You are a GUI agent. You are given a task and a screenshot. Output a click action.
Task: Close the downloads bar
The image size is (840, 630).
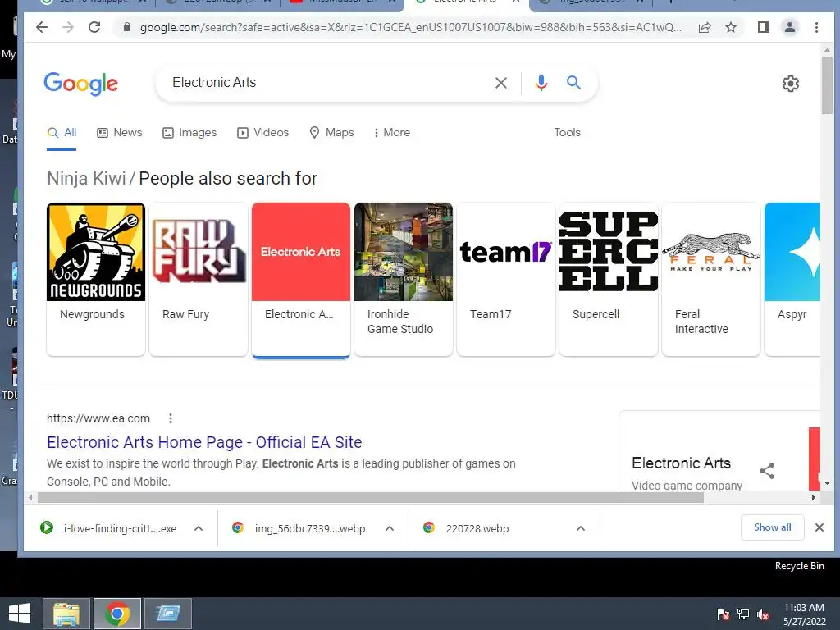[x=819, y=527]
